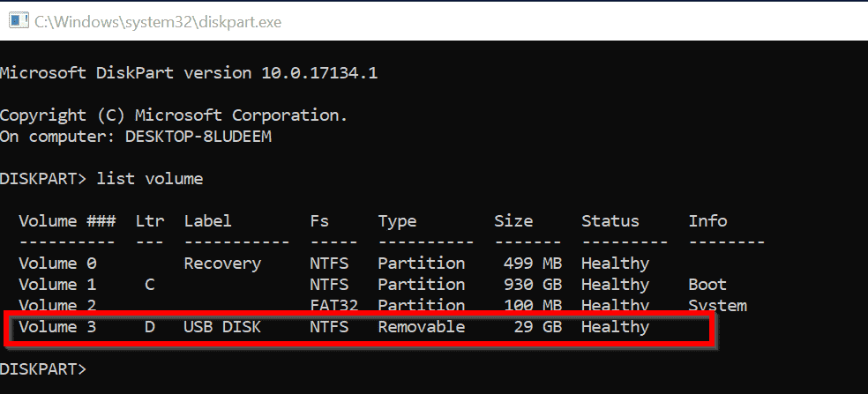The width and height of the screenshot is (868, 394).
Task: Click the 'Healthy' status of Volume 3
Action: point(615,328)
